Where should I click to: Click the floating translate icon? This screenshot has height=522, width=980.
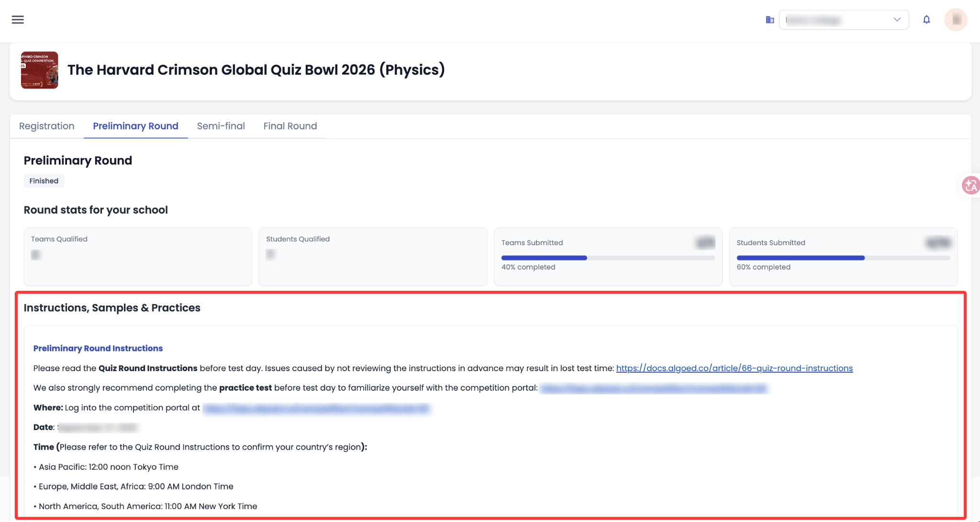click(971, 185)
